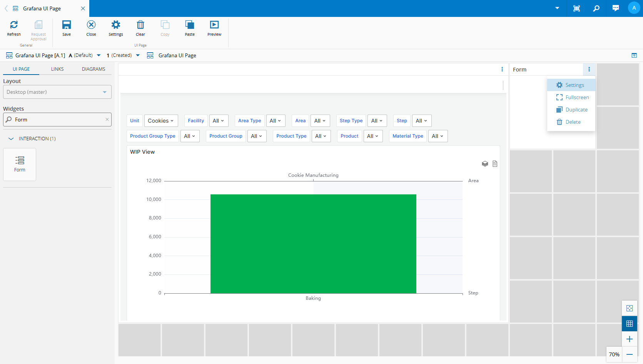Viewport: 643px width, 364px height.
Task: Select Delete in the Form context menu
Action: [x=573, y=122]
